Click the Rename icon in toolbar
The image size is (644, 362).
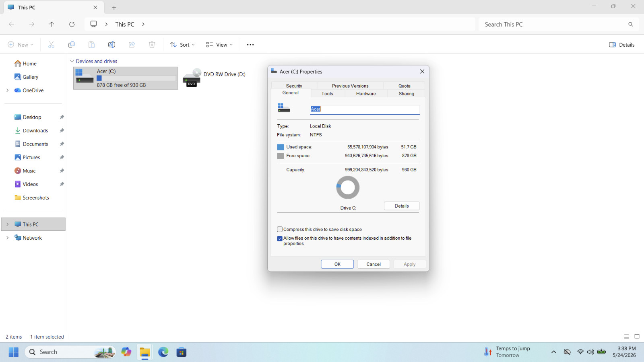tap(111, 45)
